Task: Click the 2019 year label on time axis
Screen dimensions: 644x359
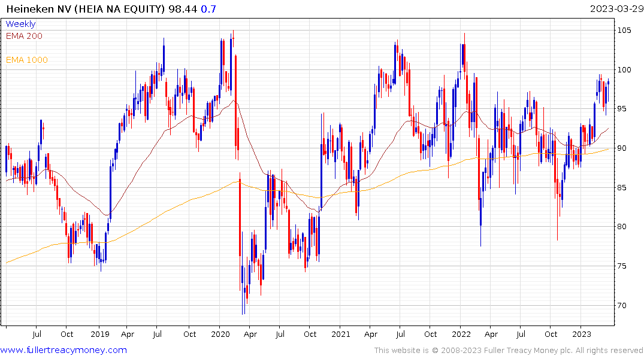Action: coord(100,334)
